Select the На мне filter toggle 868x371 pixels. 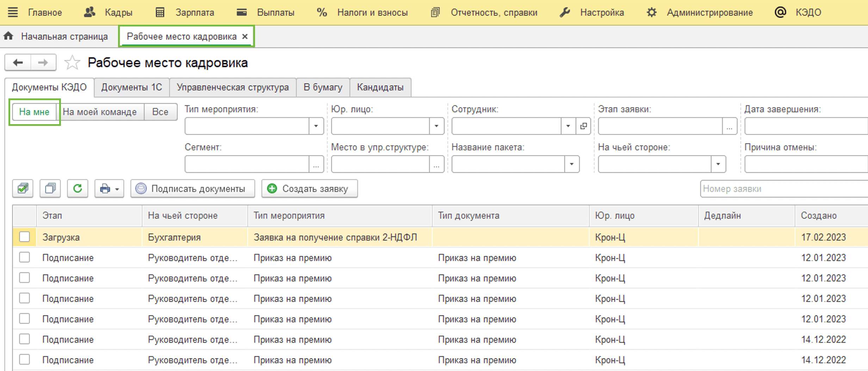[x=34, y=112]
